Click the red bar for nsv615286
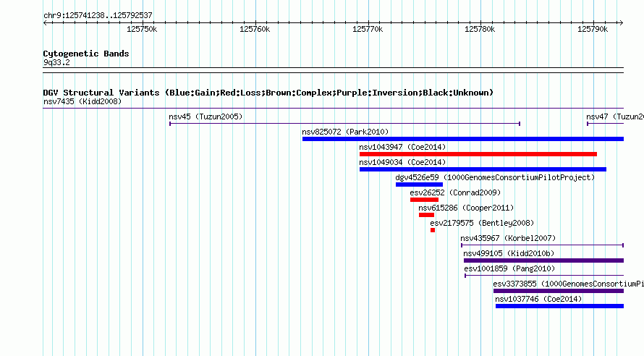Viewport: 644px width, 356px height. [x=426, y=215]
